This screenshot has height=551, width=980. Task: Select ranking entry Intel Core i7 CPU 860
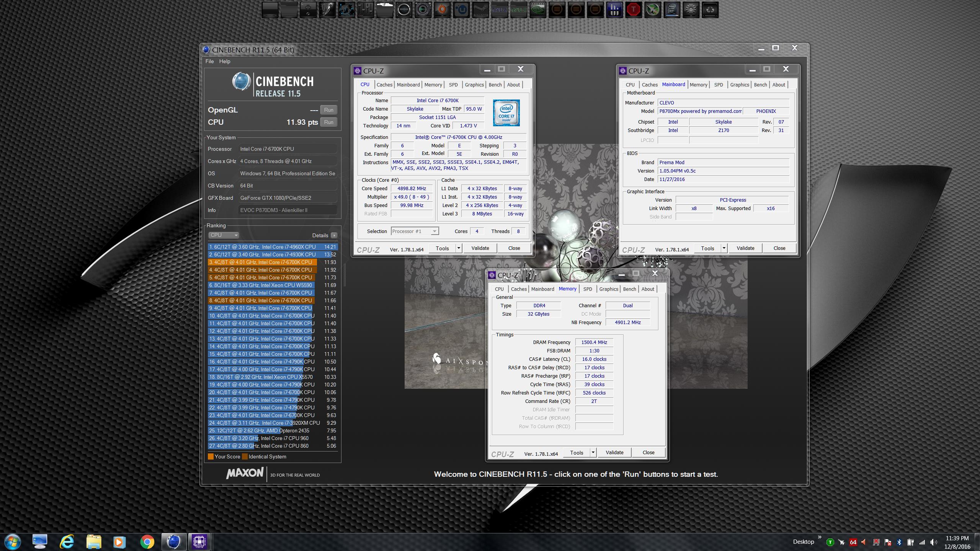273,446
